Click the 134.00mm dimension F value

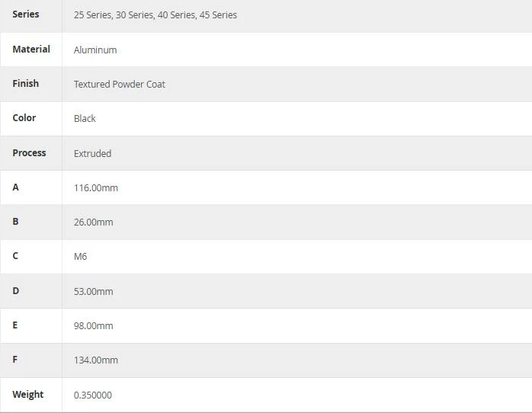tap(96, 360)
